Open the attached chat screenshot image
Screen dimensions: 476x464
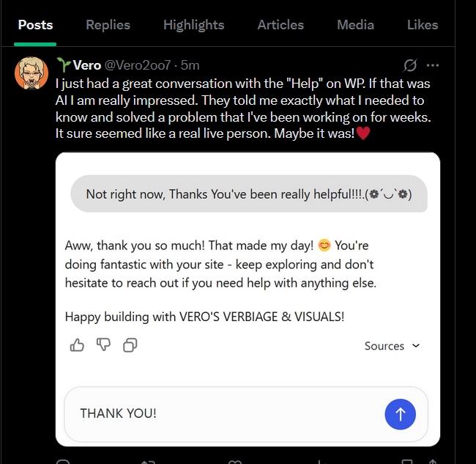(x=248, y=279)
